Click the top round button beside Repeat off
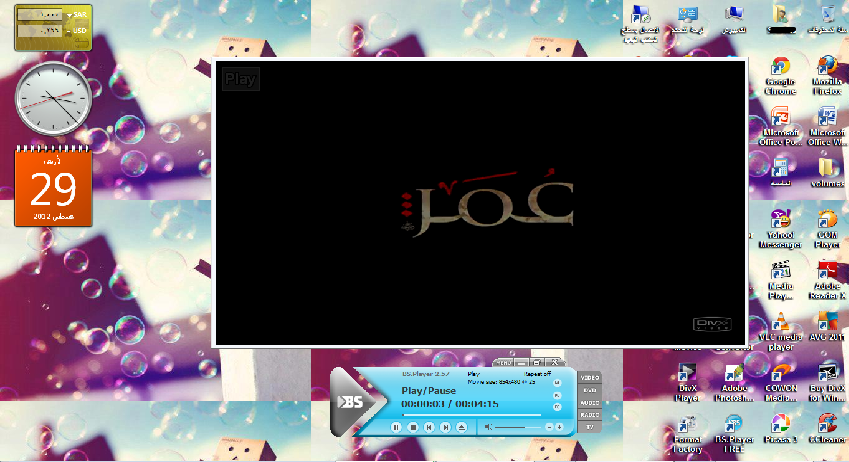Image resolution: width=849 pixels, height=462 pixels. click(x=557, y=383)
